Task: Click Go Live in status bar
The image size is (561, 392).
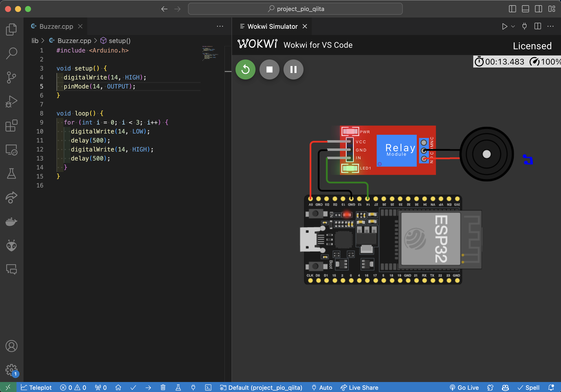Action: coord(464,387)
